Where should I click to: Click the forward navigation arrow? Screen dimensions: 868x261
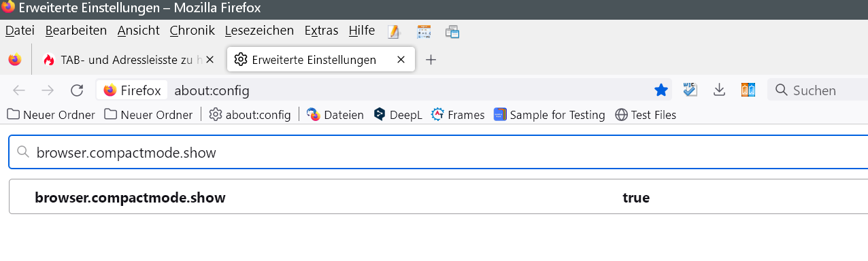pyautogui.click(x=48, y=90)
